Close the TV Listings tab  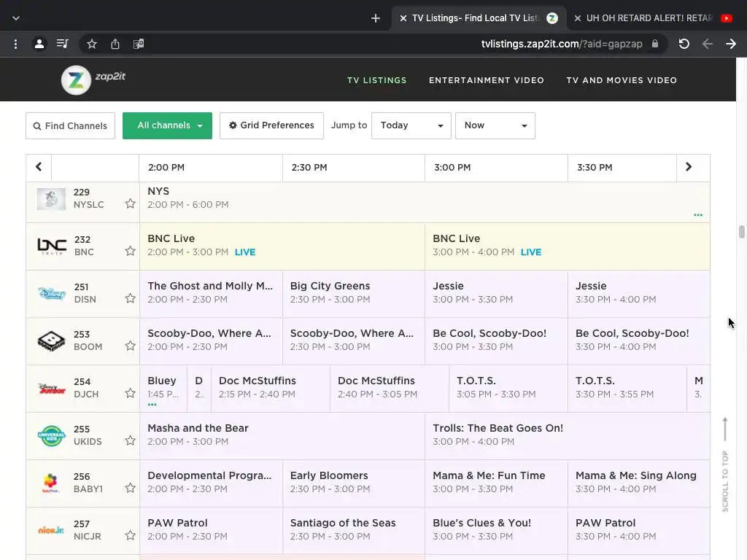pos(403,18)
